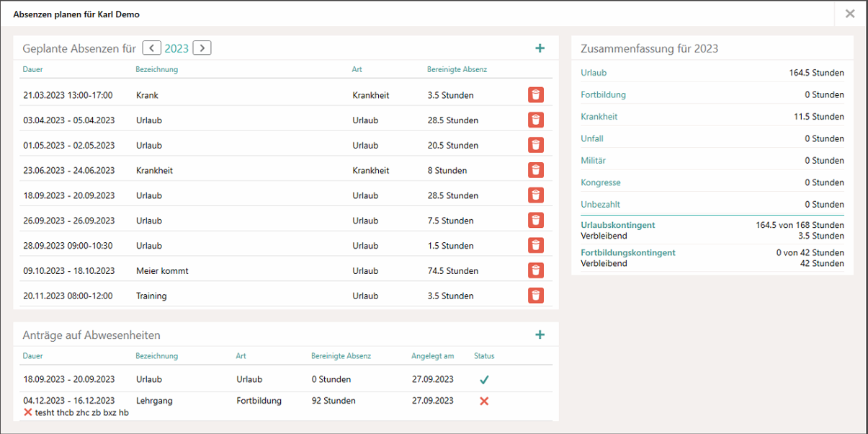Add a new planned absence with plus icon

(x=540, y=48)
